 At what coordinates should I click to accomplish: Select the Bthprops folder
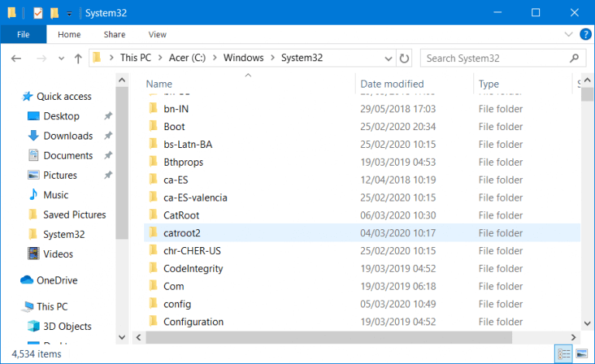tap(184, 163)
